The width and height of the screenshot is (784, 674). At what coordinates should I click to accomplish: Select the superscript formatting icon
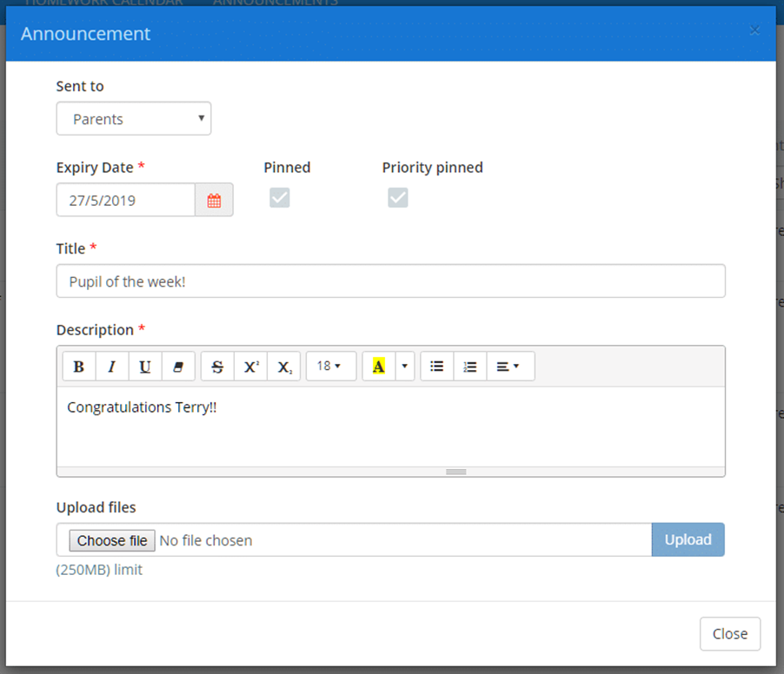250,366
